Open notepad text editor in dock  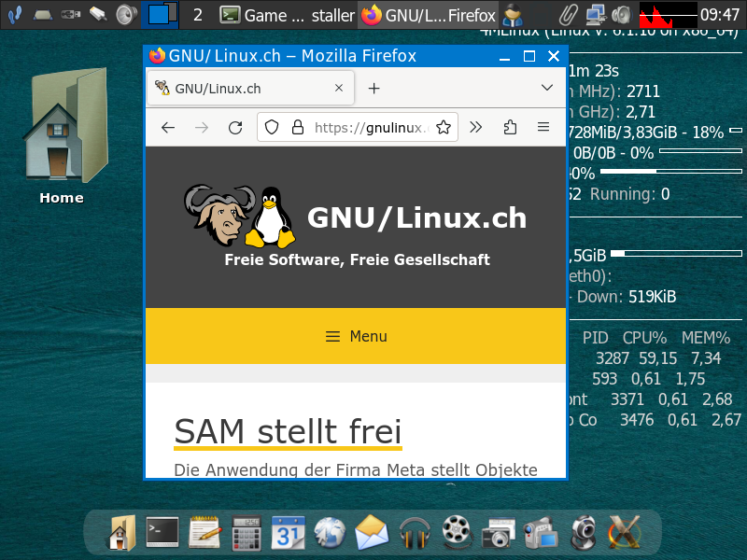tap(204, 532)
